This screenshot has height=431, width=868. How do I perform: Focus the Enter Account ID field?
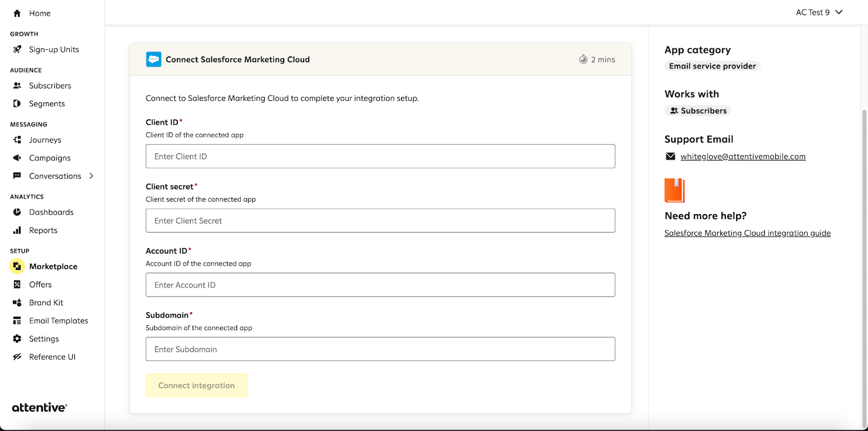click(380, 285)
